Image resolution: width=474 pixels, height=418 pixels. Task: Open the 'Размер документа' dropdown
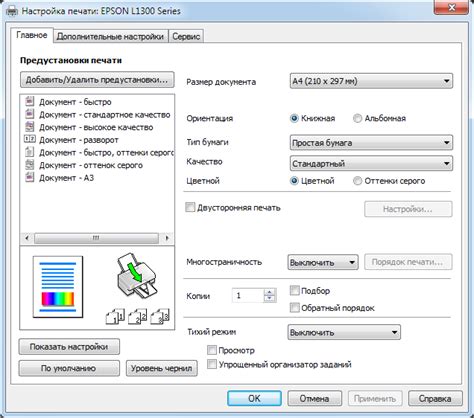pos(371,81)
